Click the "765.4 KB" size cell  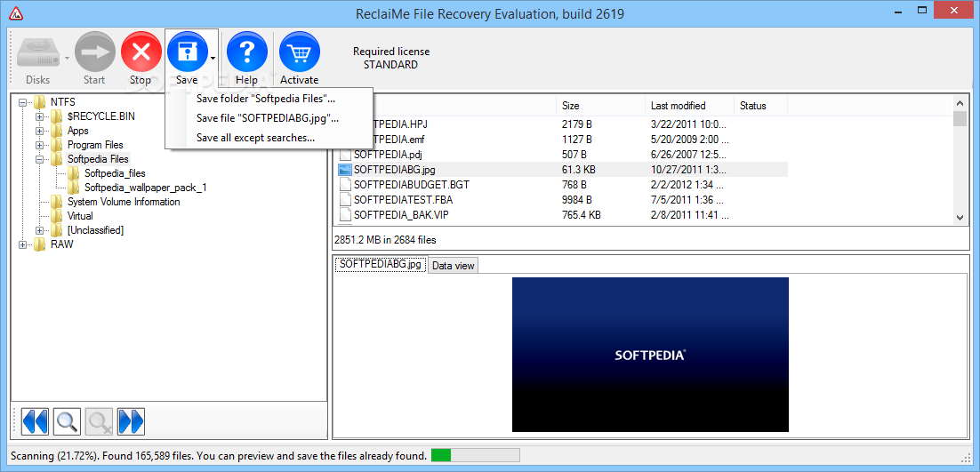(x=582, y=215)
